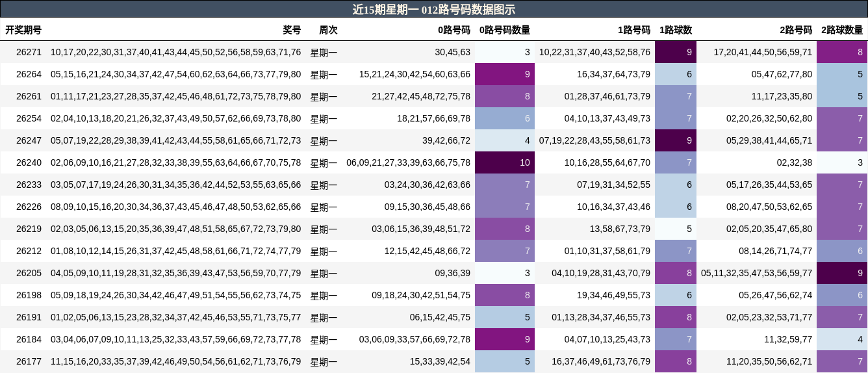This screenshot has width=868, height=373.
Task: Click 2路号码 cell reading 02,32,38
Action: (x=794, y=162)
